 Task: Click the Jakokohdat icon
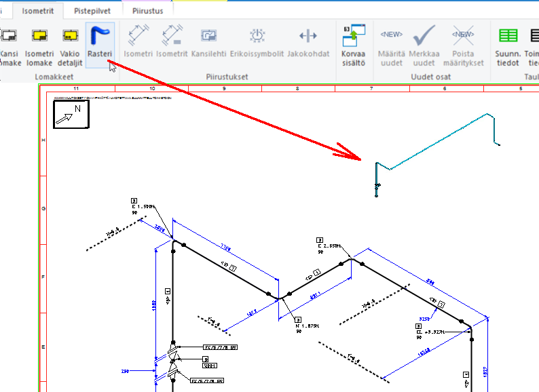[x=308, y=36]
